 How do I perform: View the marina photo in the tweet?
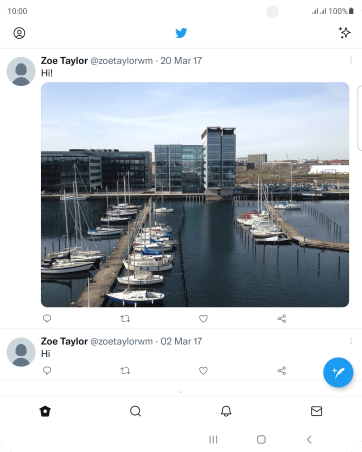coord(195,194)
